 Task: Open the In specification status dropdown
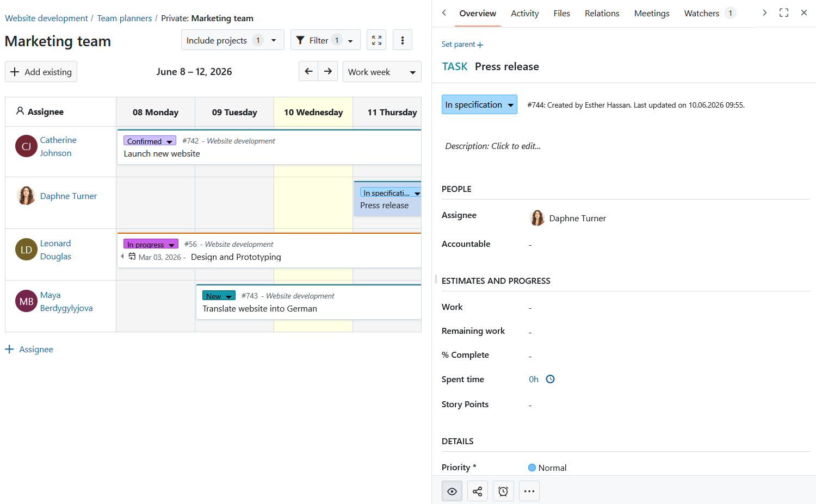pos(479,104)
